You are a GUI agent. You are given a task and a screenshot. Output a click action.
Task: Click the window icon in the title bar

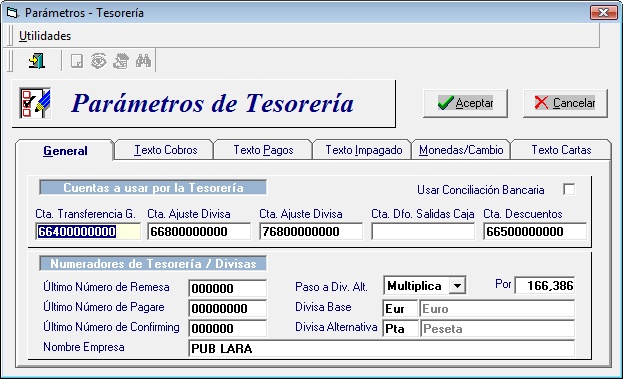(12, 13)
